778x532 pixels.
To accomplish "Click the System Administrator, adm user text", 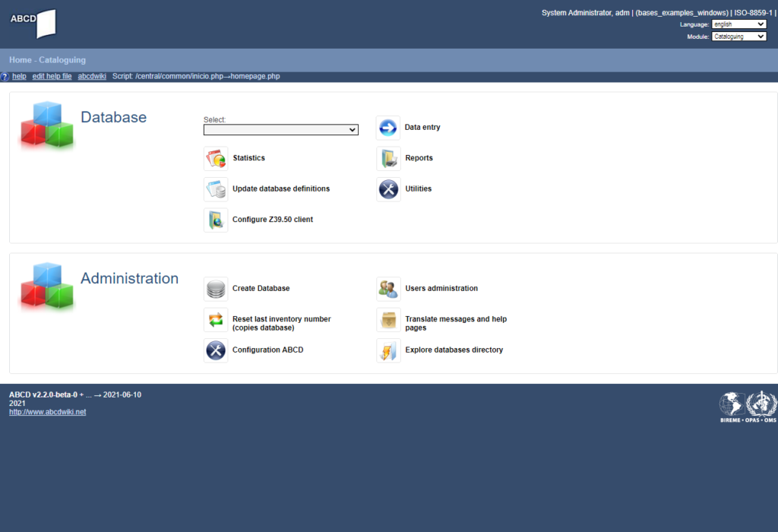I will point(586,13).
